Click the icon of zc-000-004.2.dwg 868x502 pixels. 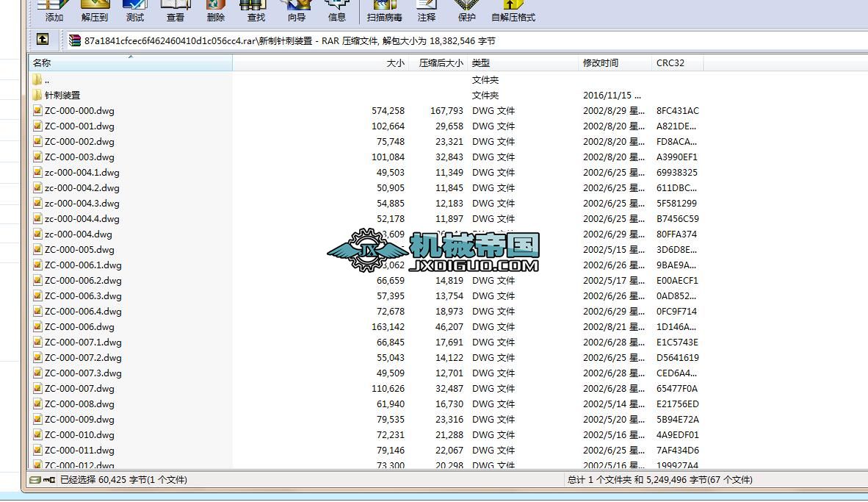coord(37,188)
